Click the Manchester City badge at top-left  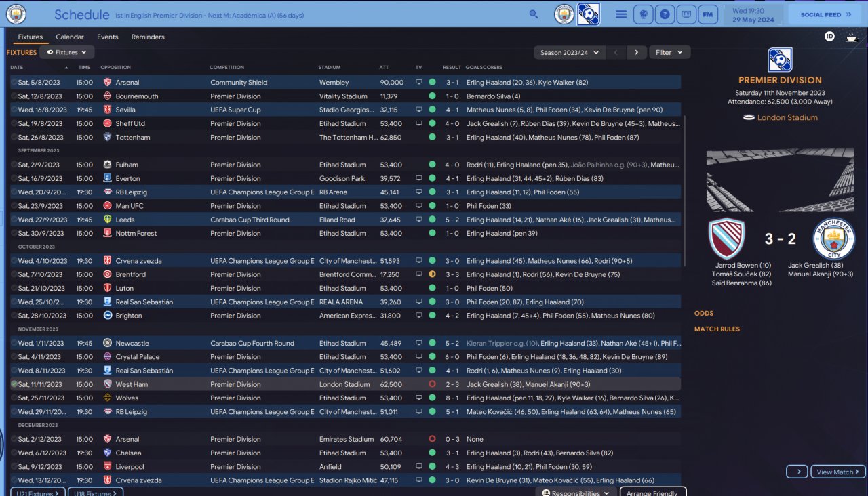[x=15, y=14]
